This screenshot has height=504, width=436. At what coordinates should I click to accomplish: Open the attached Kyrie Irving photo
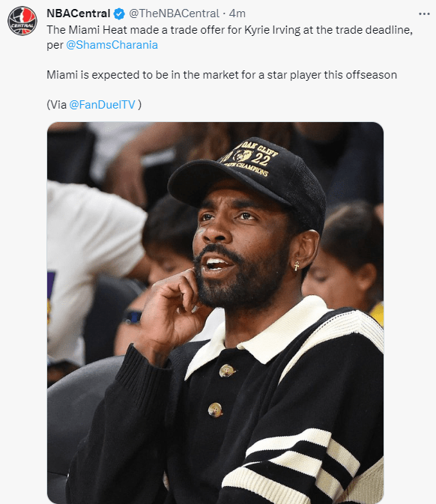tap(216, 313)
